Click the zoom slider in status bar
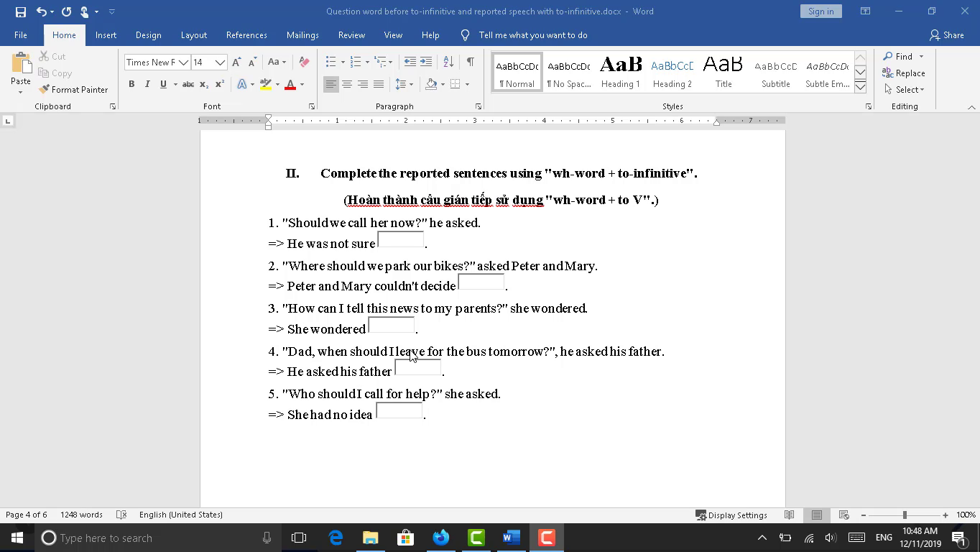The width and height of the screenshot is (980, 552). click(905, 515)
